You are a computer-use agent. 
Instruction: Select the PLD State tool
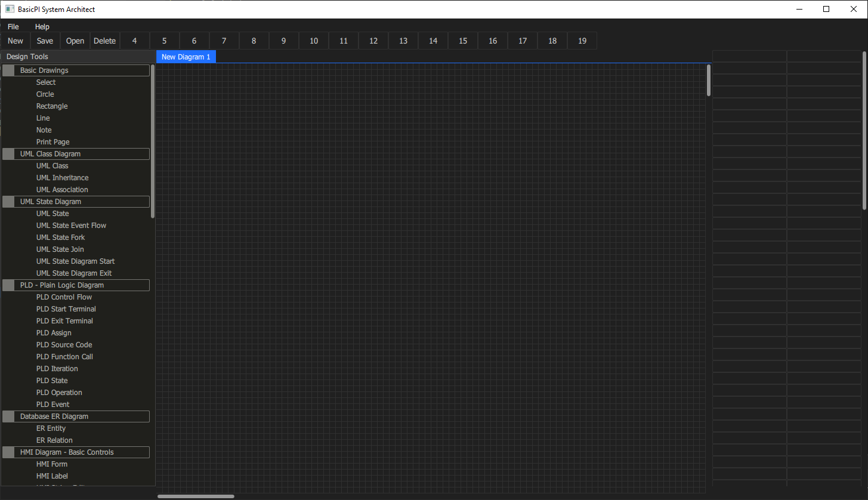(52, 381)
